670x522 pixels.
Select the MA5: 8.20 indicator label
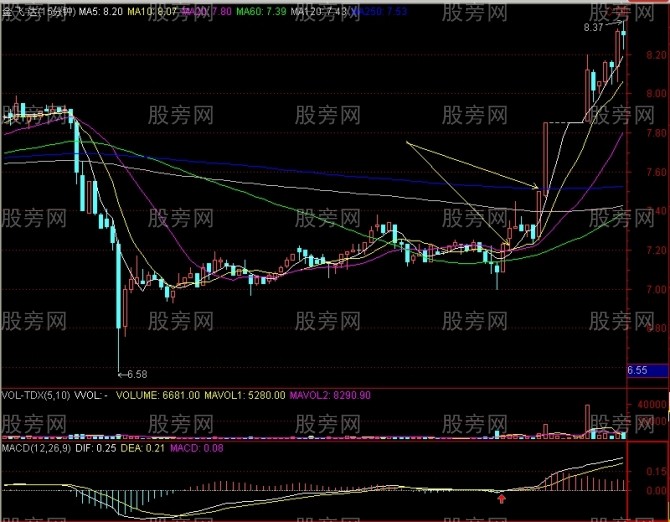pyautogui.click(x=101, y=12)
